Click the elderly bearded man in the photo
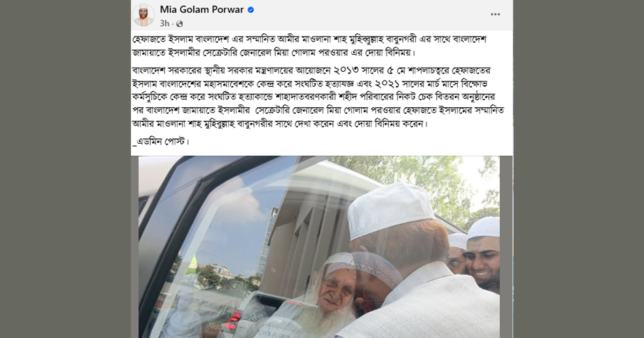The width and height of the screenshot is (644, 338). click(332, 295)
